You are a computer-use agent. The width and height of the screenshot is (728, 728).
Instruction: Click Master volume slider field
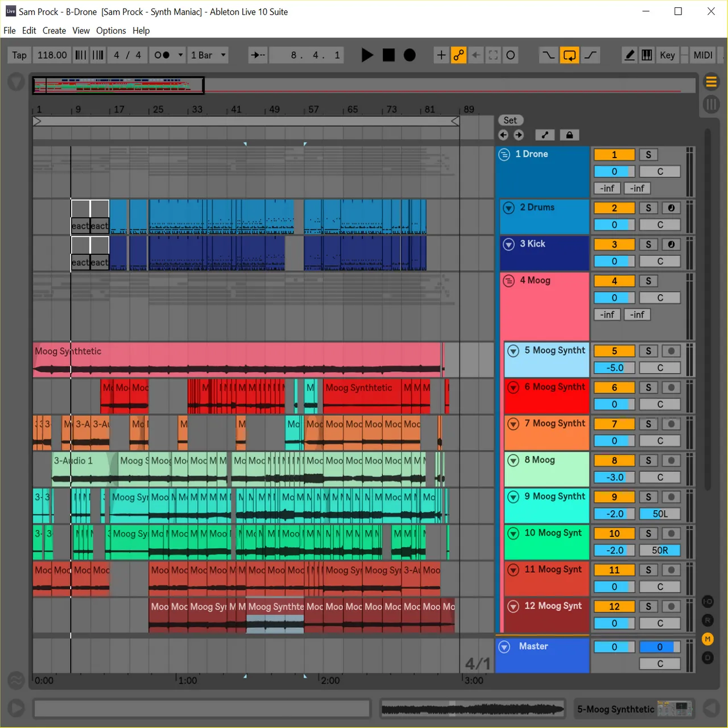click(x=614, y=647)
